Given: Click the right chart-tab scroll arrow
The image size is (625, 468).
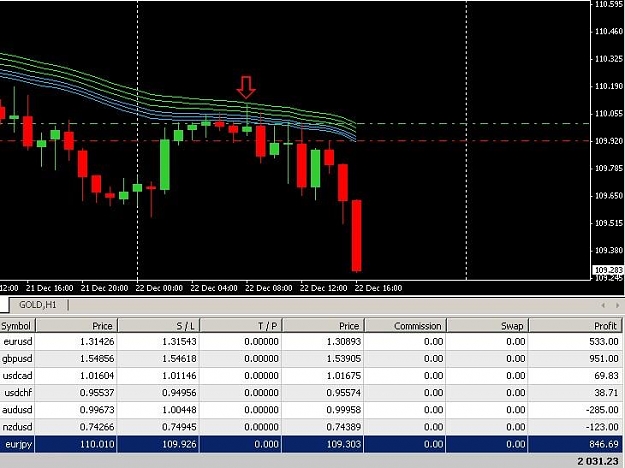Looking at the screenshot, I should [x=617, y=305].
